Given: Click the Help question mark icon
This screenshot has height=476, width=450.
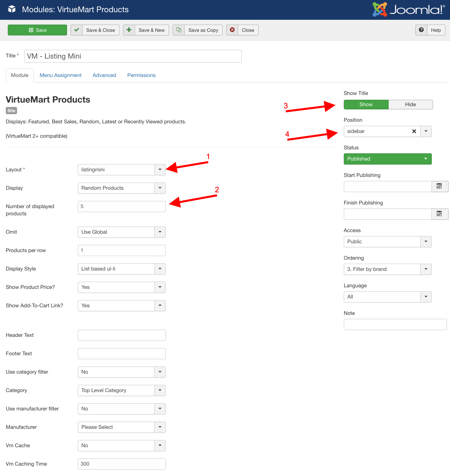Looking at the screenshot, I should (x=421, y=30).
